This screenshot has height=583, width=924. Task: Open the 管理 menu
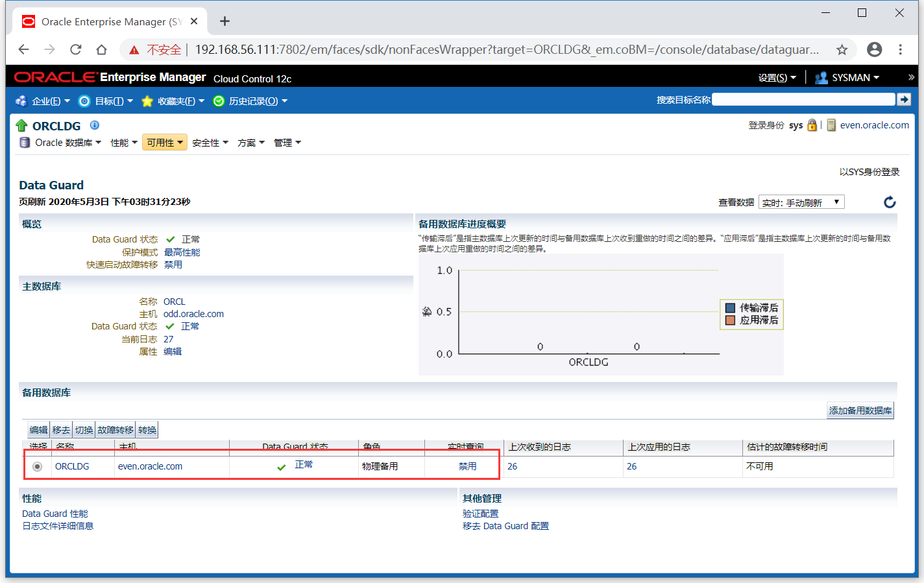(x=287, y=143)
